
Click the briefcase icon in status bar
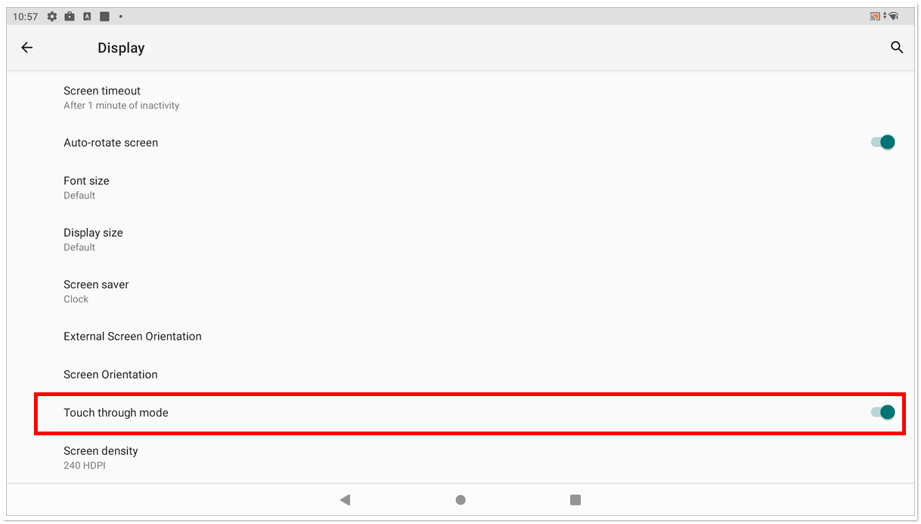click(69, 16)
